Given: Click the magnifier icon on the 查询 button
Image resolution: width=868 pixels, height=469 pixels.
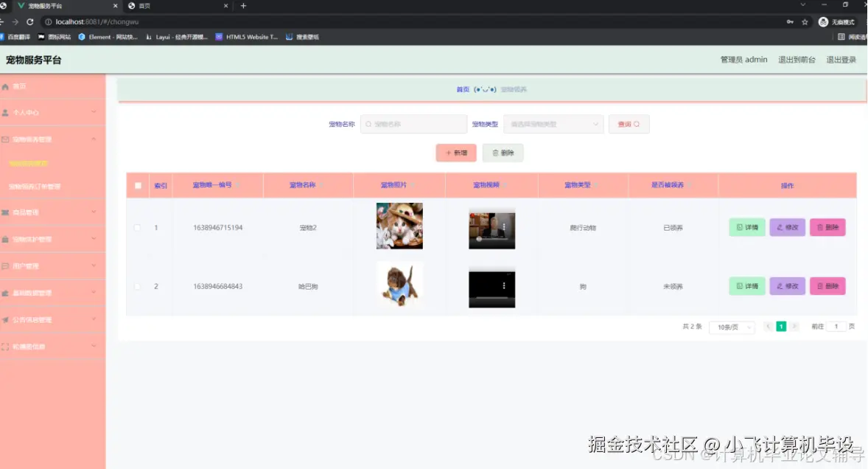Looking at the screenshot, I should 636,124.
